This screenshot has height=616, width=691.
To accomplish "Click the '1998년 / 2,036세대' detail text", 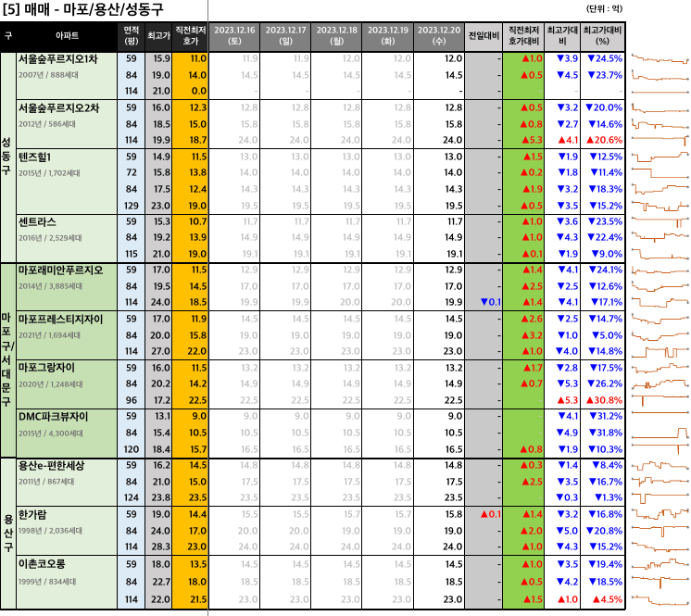I will (50, 531).
